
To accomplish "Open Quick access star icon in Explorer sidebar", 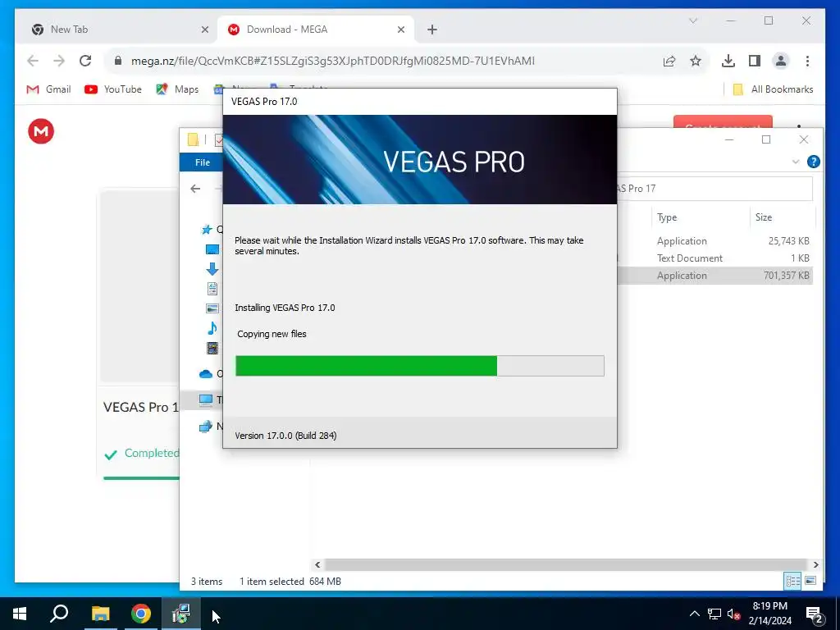I will coord(206,230).
